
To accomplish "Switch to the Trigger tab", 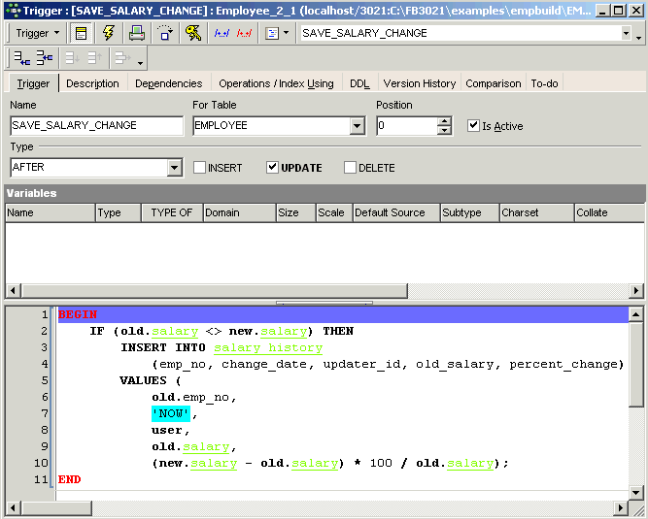I will 33,83.
